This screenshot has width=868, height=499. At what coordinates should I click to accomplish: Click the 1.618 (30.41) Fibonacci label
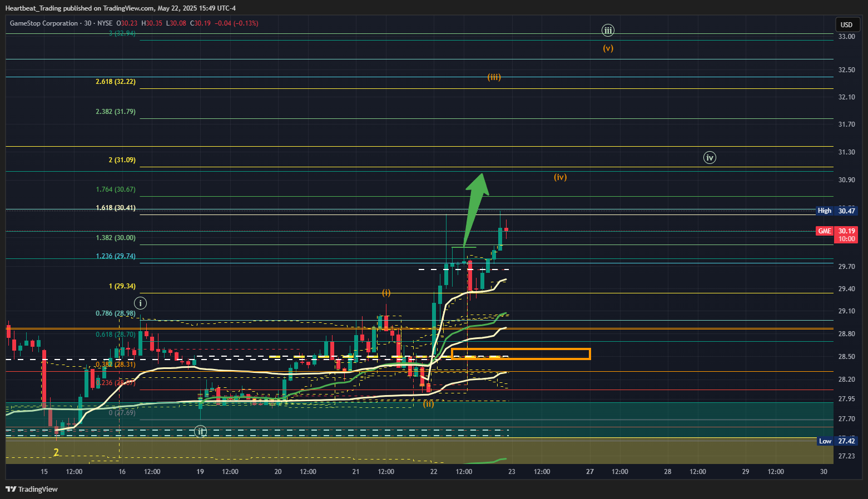coord(116,208)
